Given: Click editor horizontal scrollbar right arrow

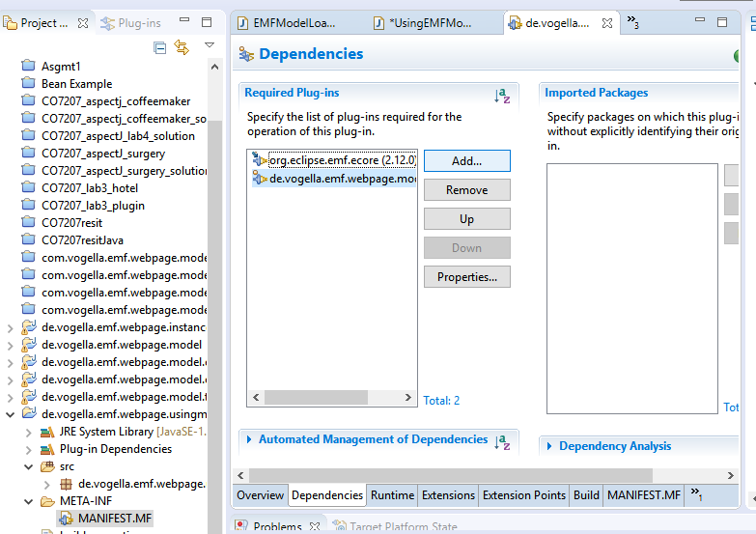Looking at the screenshot, I should point(731,476).
